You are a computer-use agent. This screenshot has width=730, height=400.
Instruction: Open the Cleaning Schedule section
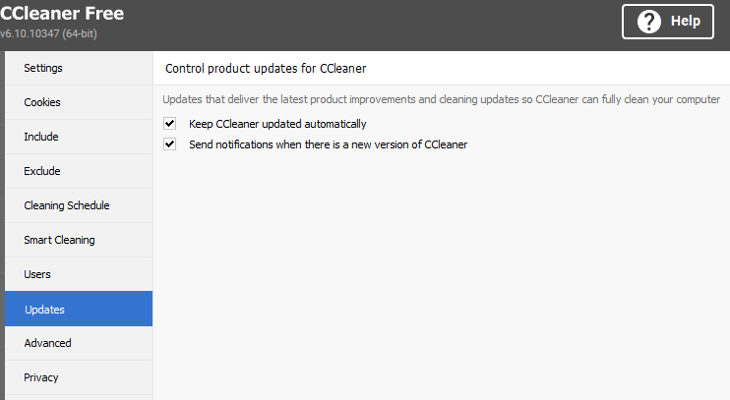(x=67, y=205)
